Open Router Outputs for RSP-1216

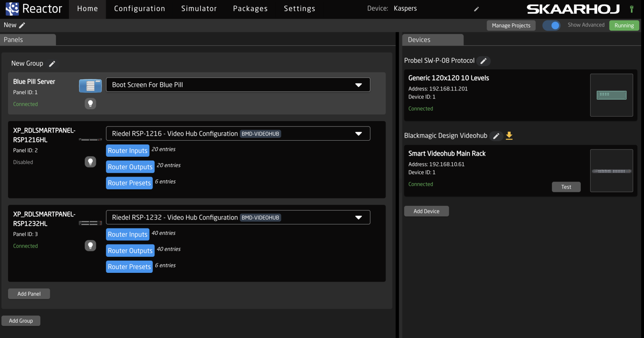coord(130,167)
